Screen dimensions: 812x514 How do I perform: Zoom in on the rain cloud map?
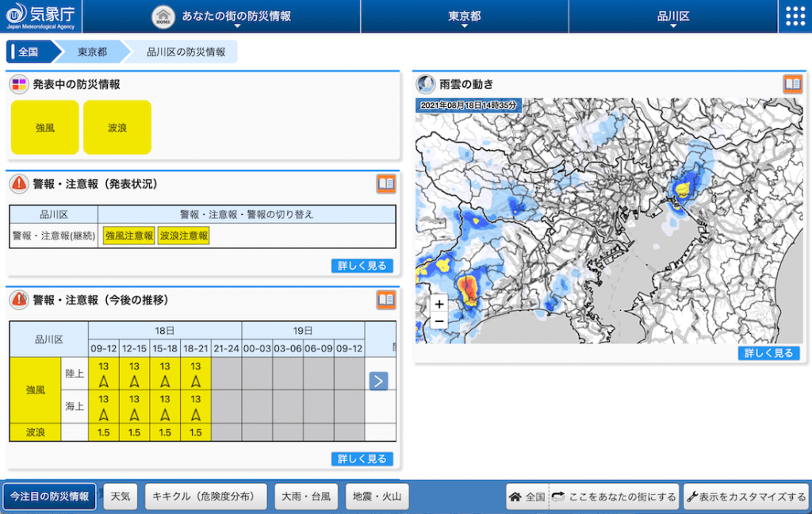coord(439,304)
